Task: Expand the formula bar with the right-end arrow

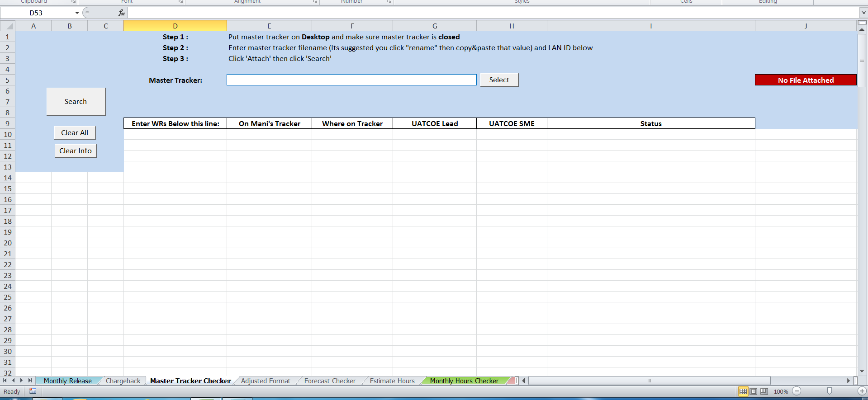Action: [863, 13]
